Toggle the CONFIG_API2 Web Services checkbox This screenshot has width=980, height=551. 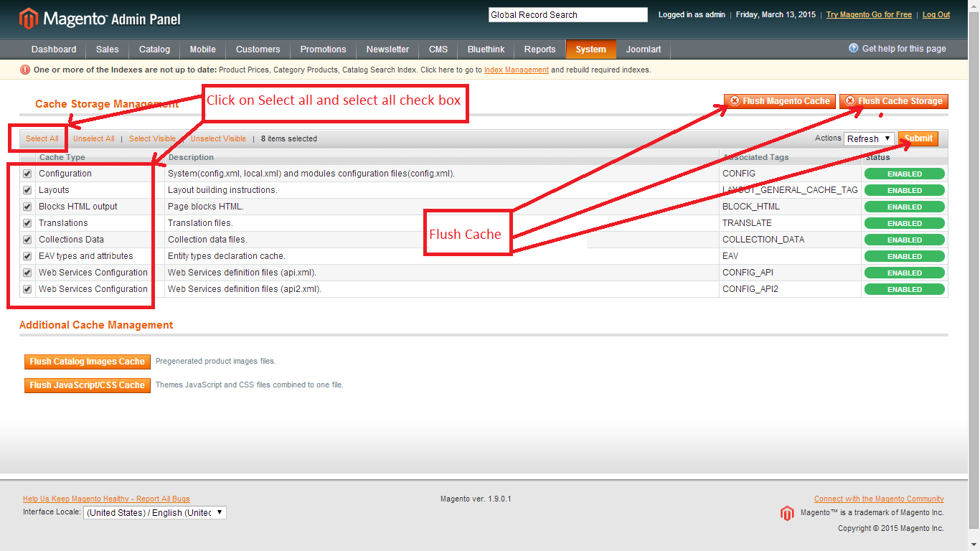pos(27,289)
